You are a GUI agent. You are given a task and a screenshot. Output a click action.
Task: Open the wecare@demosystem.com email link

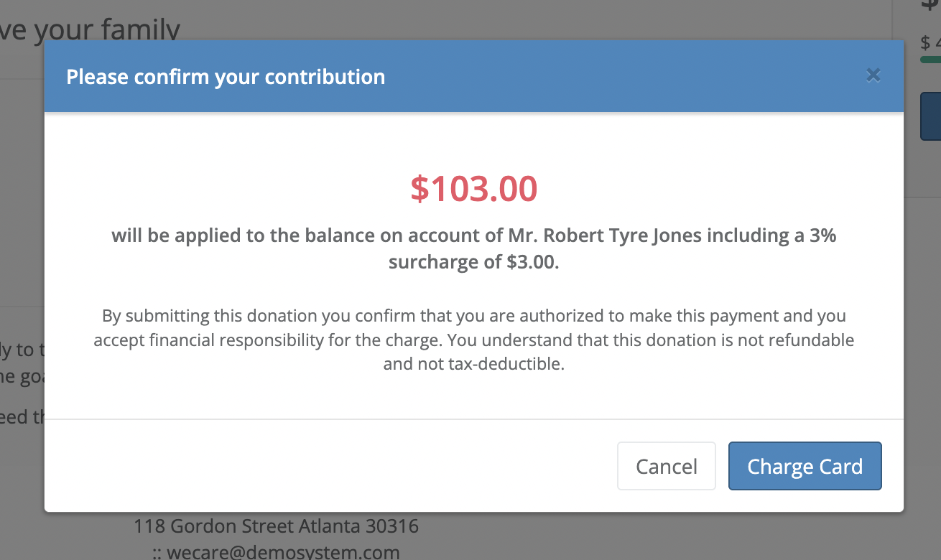tap(282, 552)
